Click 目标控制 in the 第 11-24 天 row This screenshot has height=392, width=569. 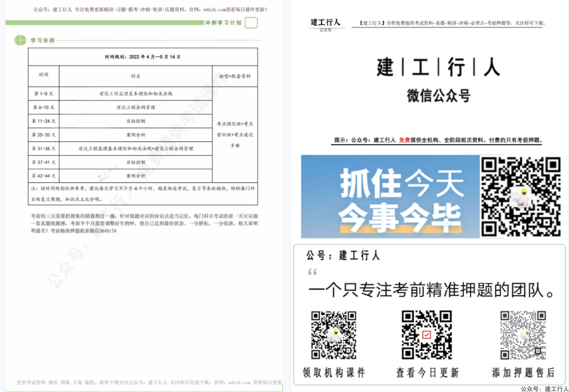136,121
